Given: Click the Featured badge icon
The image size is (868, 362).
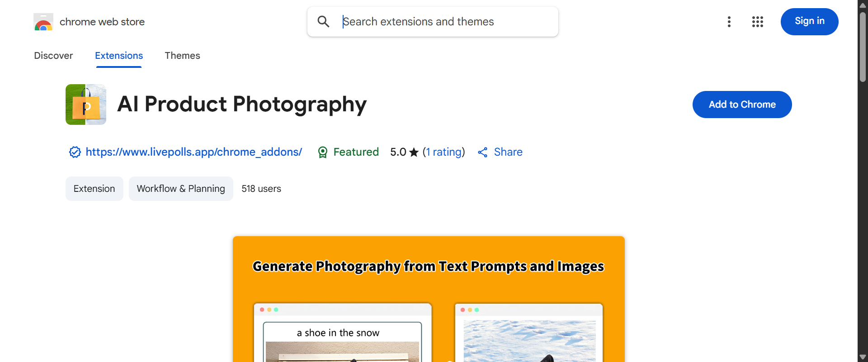Looking at the screenshot, I should (x=322, y=152).
